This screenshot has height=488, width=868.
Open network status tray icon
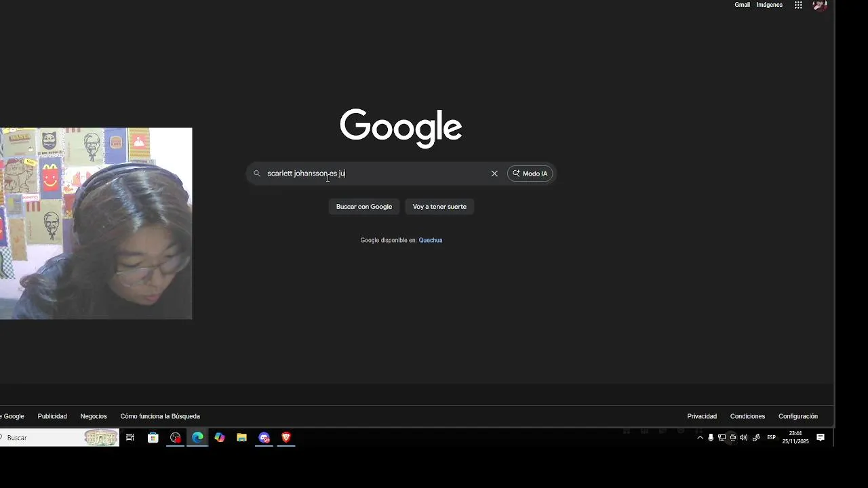point(722,438)
